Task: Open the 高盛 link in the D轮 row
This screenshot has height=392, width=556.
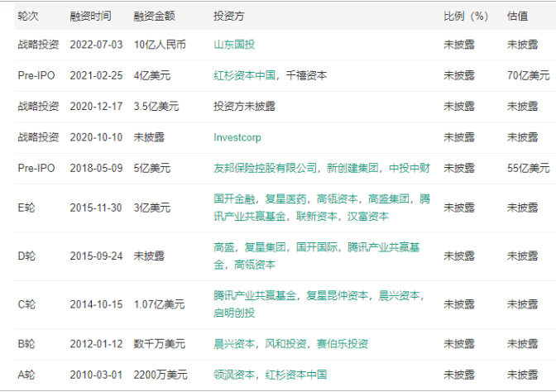Action: click(x=223, y=247)
